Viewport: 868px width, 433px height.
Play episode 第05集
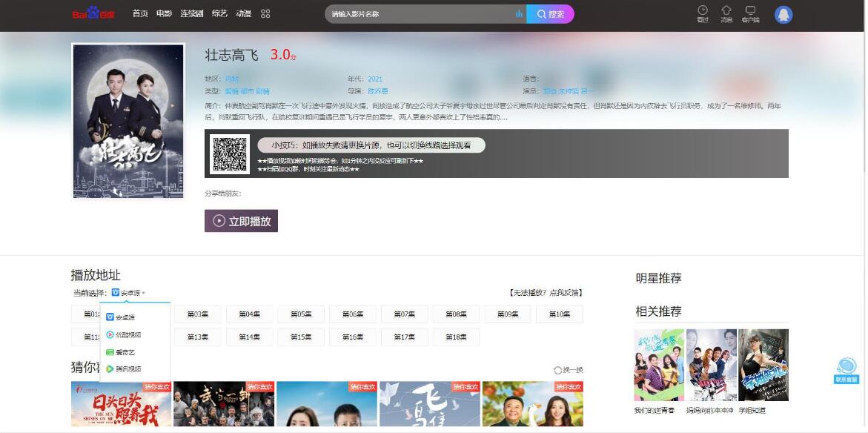click(x=301, y=314)
